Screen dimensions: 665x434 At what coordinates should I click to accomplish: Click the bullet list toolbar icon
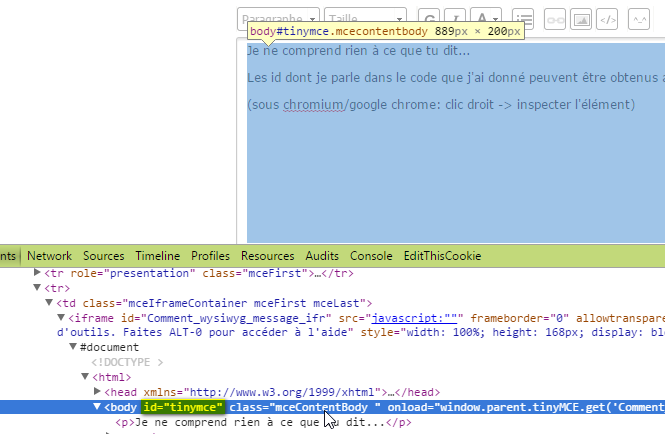pos(523,18)
